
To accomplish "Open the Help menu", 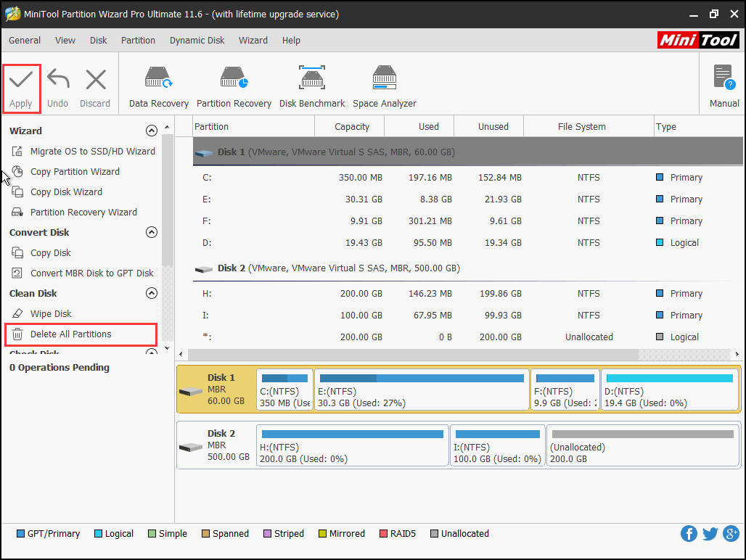I will (291, 41).
